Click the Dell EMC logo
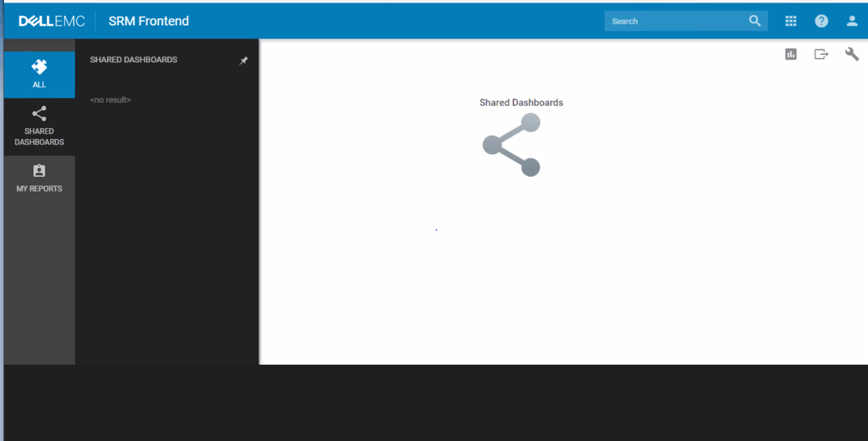This screenshot has width=868, height=441. point(52,20)
